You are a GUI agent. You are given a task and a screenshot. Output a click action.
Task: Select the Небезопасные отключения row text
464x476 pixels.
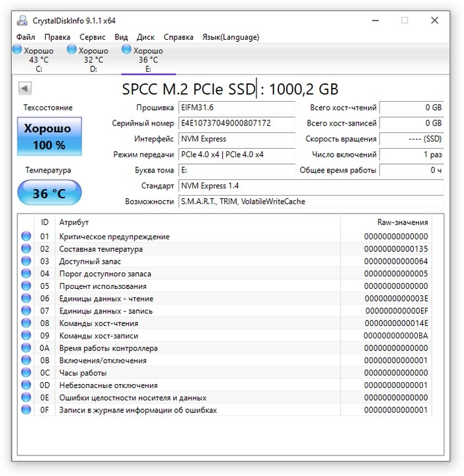[108, 385]
